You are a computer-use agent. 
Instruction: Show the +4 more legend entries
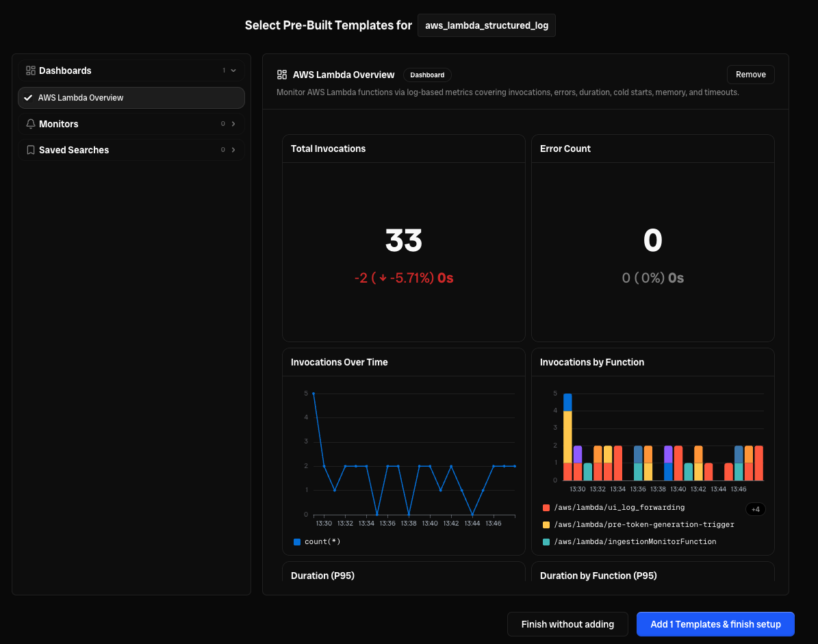tap(756, 509)
